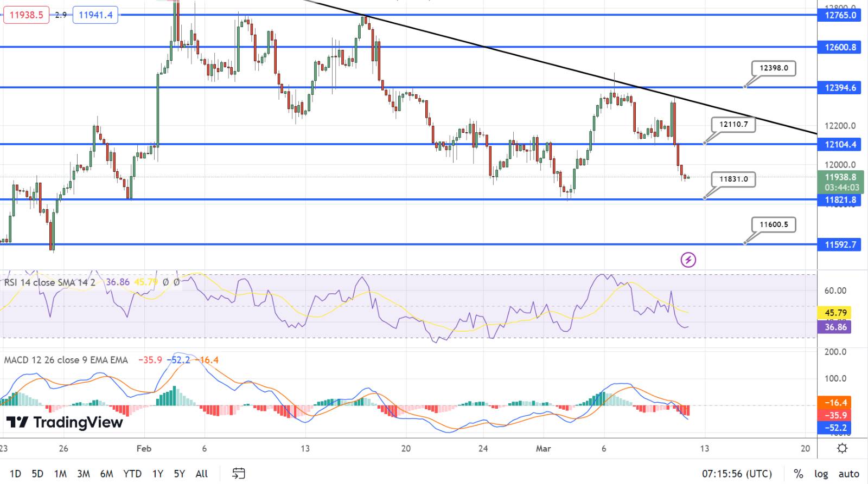Open the 07:15:56 (UTC) timezone menu
This screenshot has width=868, height=484.
pyautogui.click(x=736, y=474)
